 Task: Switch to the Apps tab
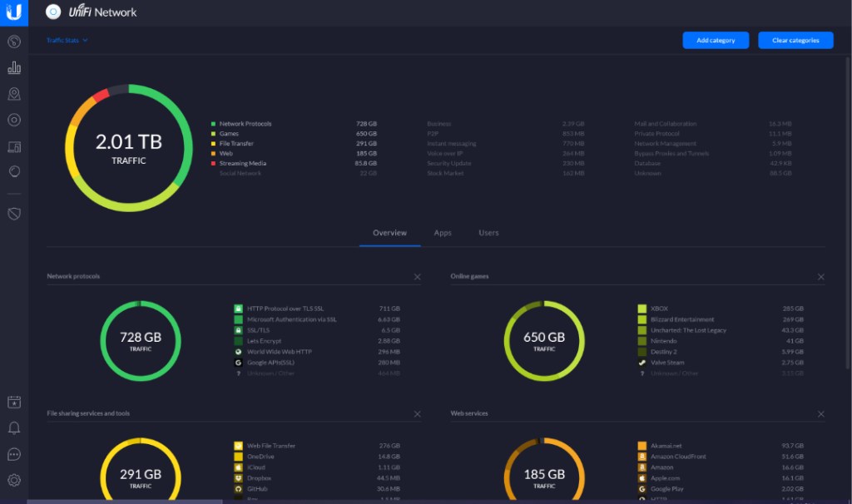point(443,233)
